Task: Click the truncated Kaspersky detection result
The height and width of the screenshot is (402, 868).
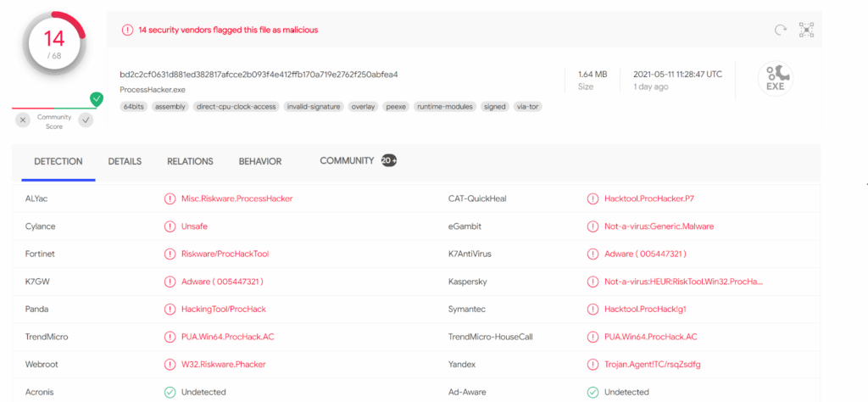Action: [684, 282]
